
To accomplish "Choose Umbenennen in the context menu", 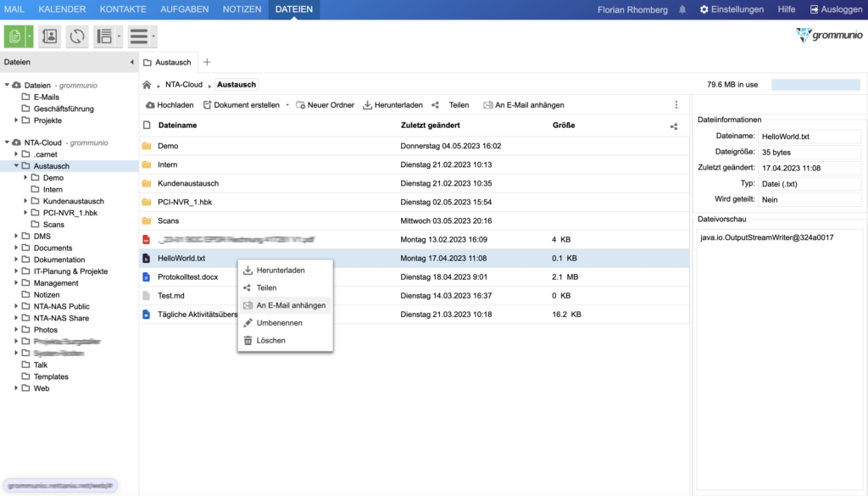I will point(285,323).
